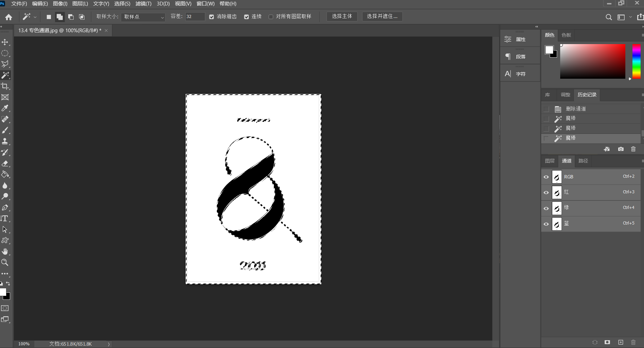Select the History Brush tool
This screenshot has width=644, height=348.
pyautogui.click(x=5, y=152)
